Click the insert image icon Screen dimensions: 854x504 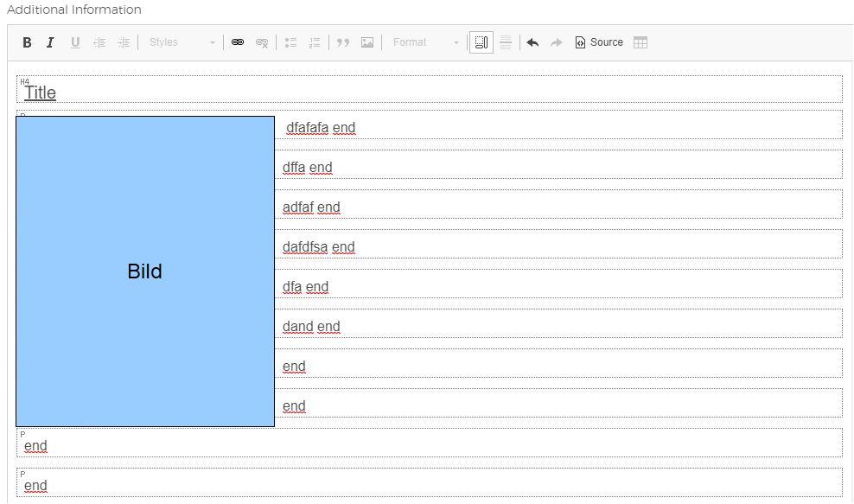(x=367, y=42)
